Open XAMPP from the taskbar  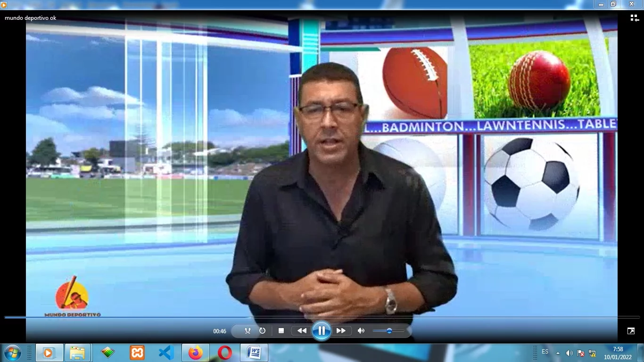pyautogui.click(x=137, y=353)
